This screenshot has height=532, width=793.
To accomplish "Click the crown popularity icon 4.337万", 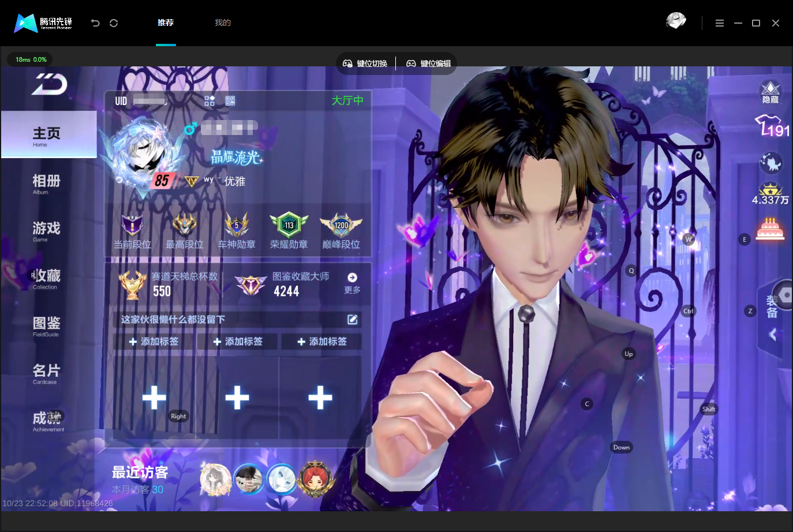I will click(770, 194).
